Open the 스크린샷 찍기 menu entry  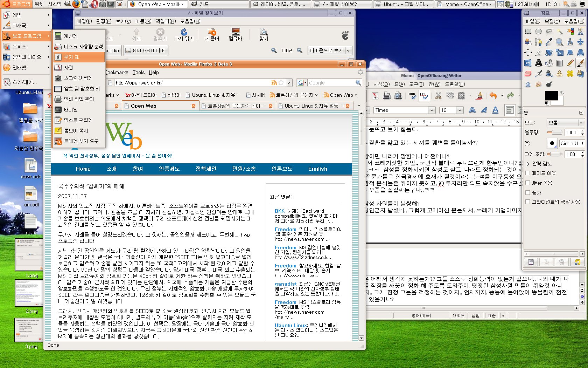tap(79, 78)
